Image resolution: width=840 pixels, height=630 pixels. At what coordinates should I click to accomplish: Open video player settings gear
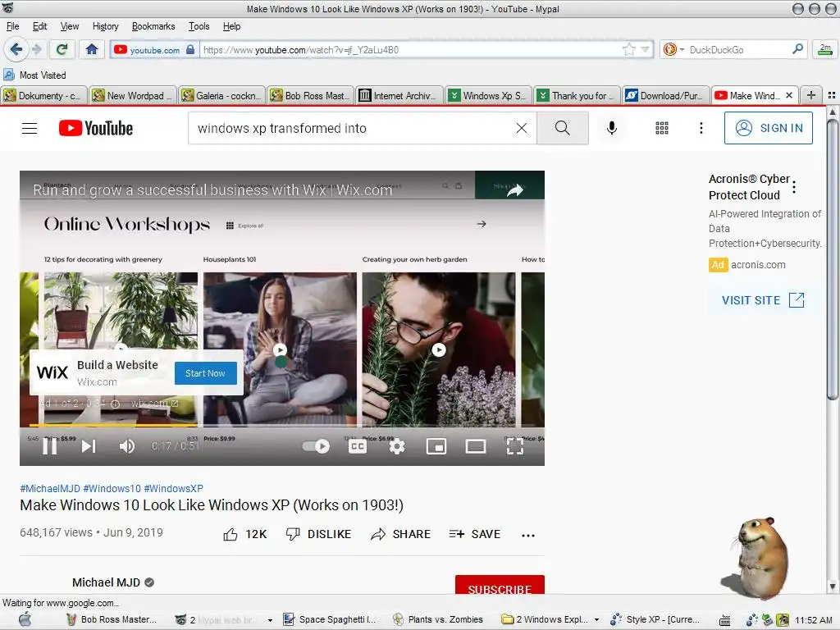coord(397,446)
